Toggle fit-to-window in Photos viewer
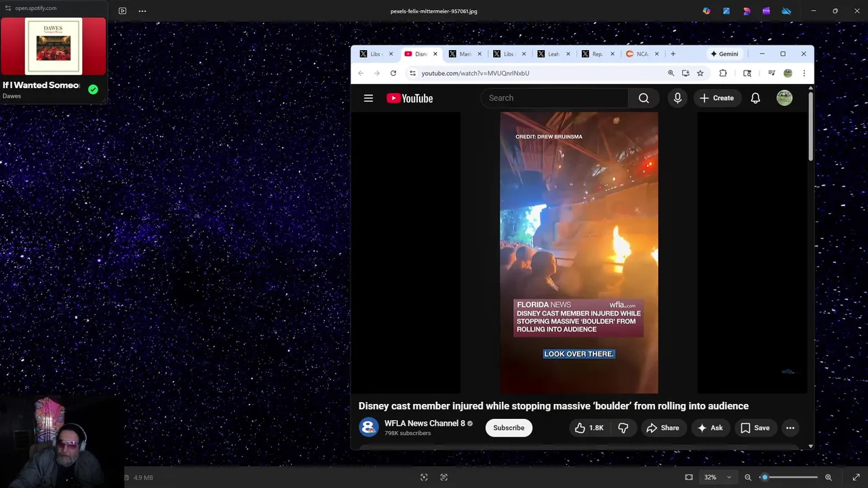 (x=689, y=477)
